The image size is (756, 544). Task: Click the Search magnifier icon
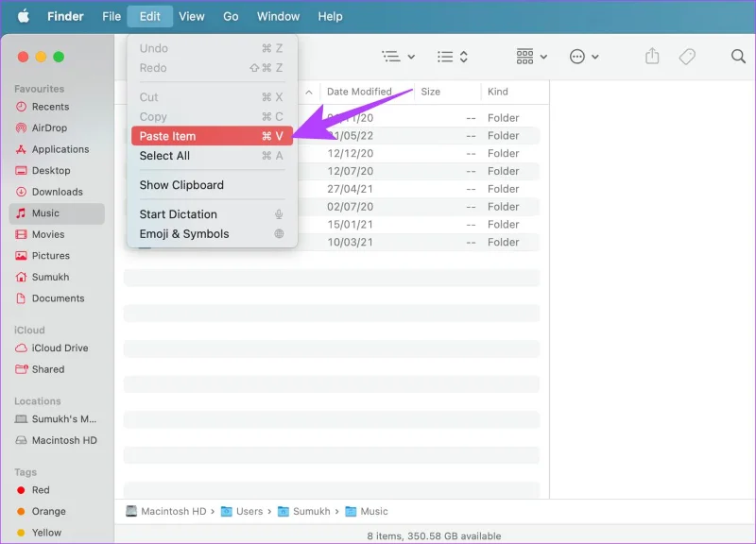click(738, 57)
